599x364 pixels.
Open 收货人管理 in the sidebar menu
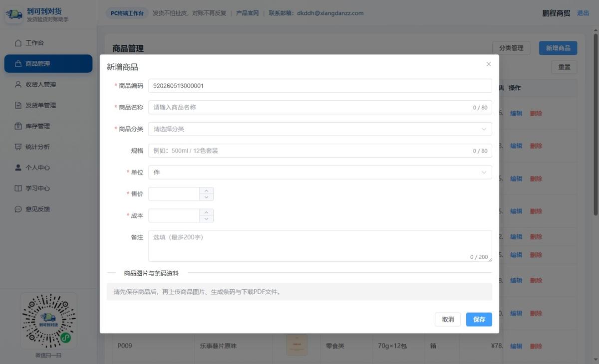click(48, 84)
